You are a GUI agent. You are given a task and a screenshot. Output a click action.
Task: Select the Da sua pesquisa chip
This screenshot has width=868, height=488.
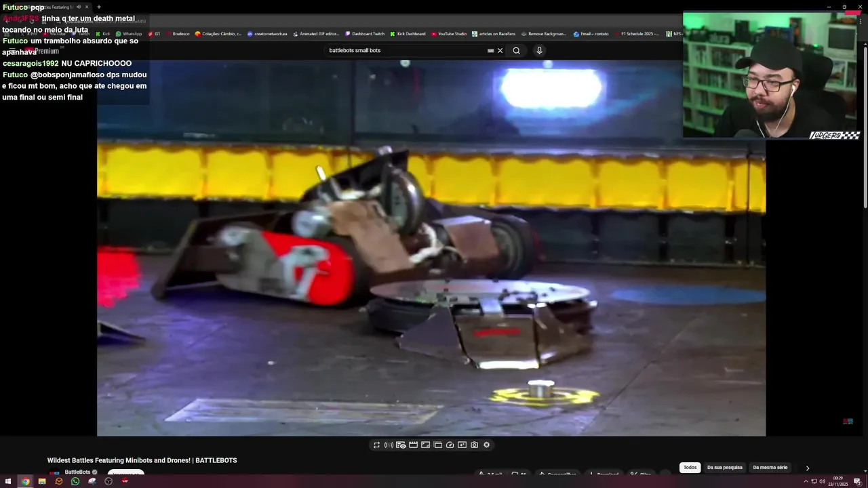(724, 468)
